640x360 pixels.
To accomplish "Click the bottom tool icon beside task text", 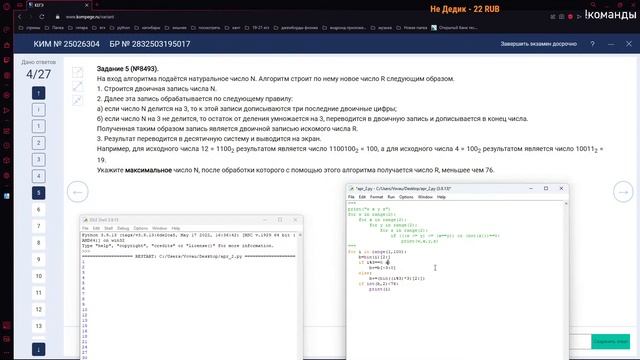I will [x=77, y=100].
